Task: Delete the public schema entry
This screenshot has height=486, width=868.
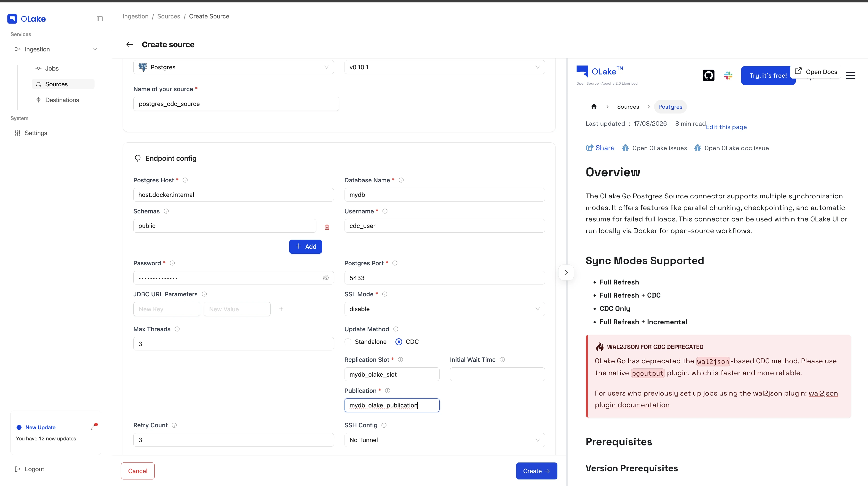Action: (327, 227)
